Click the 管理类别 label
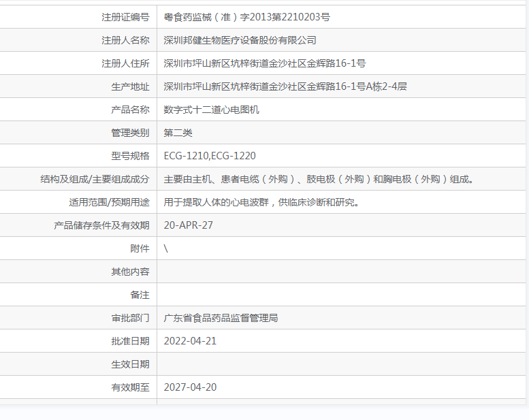529x420 pixels. click(x=130, y=133)
